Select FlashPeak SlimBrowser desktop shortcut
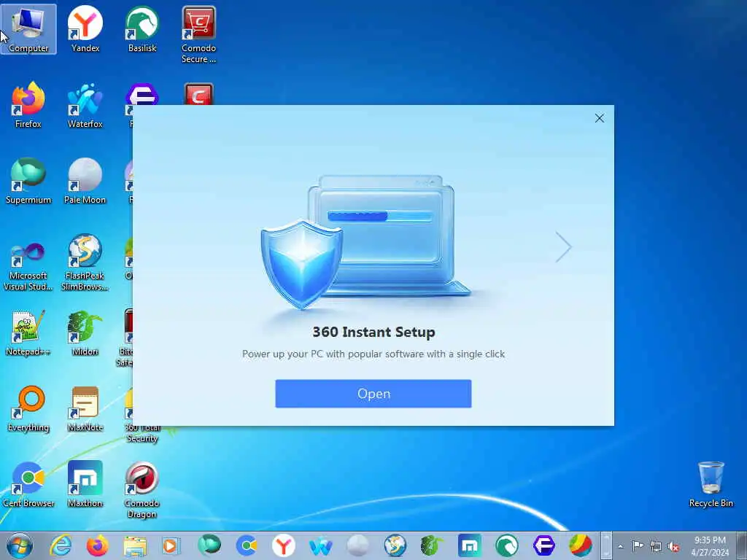The image size is (747, 560). 85,262
